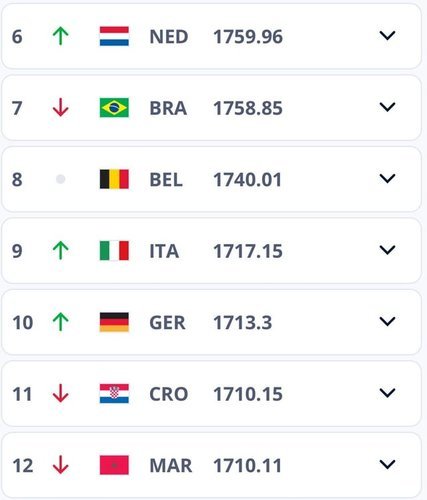Click the grey dot indicator beside BEL
Screen dimensions: 427x500
click(61, 179)
